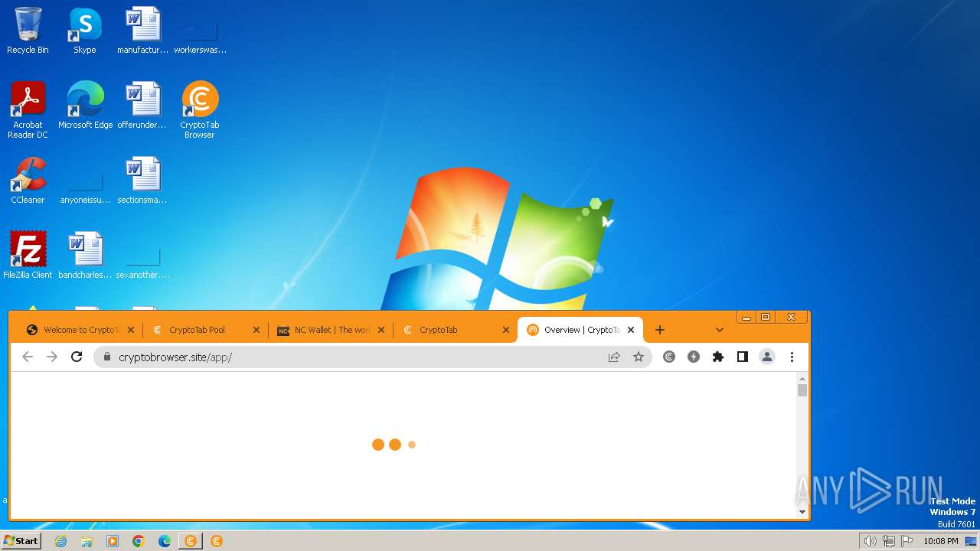Viewport: 980px width, 551px height.
Task: Open Windows Media Player from taskbar
Action: click(x=113, y=541)
